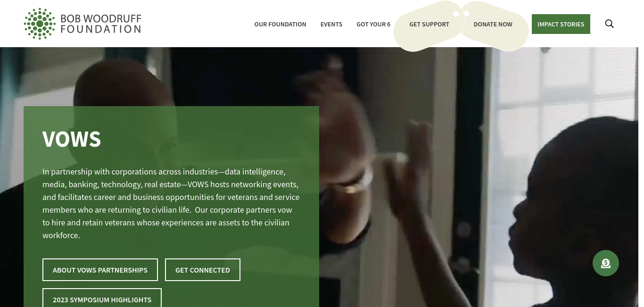Open the search magnifying glass icon

609,24
